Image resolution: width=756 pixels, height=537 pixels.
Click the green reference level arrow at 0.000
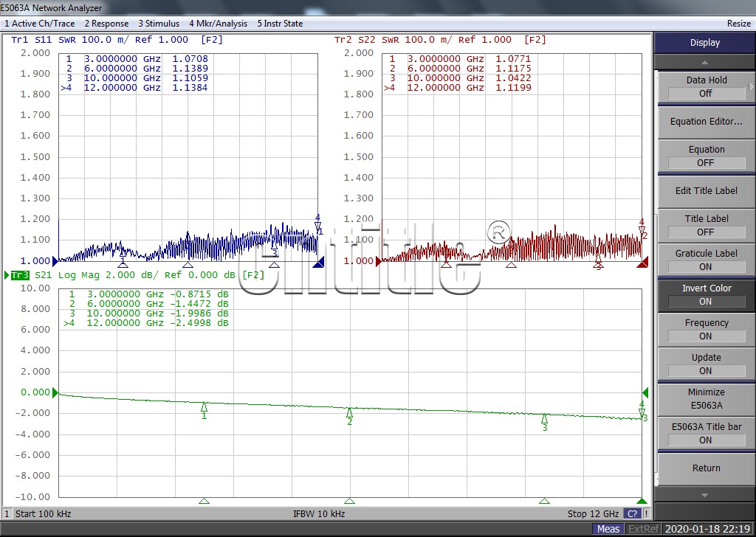click(55, 392)
